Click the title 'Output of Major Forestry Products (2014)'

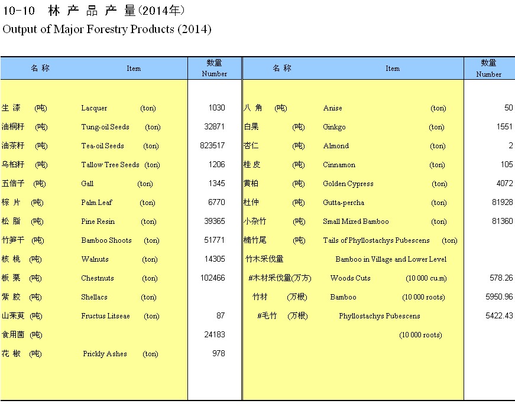[x=107, y=29]
